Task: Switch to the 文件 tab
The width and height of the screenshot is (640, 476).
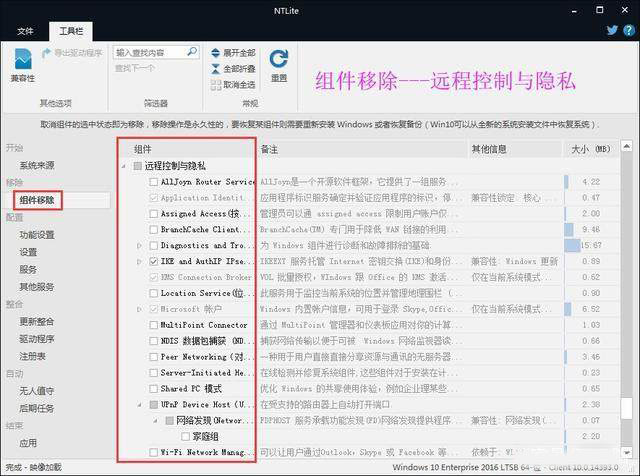Action: (25, 31)
